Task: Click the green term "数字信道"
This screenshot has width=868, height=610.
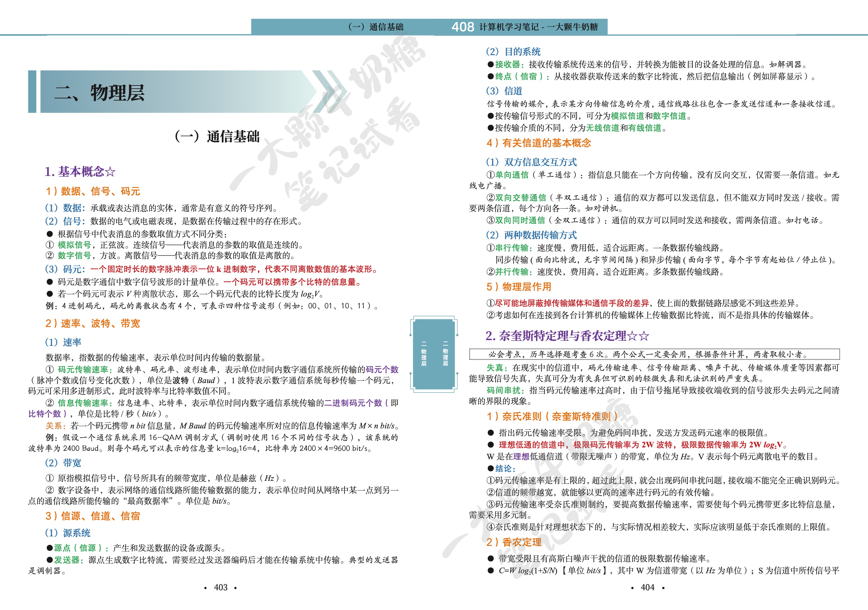Action: pos(670,116)
